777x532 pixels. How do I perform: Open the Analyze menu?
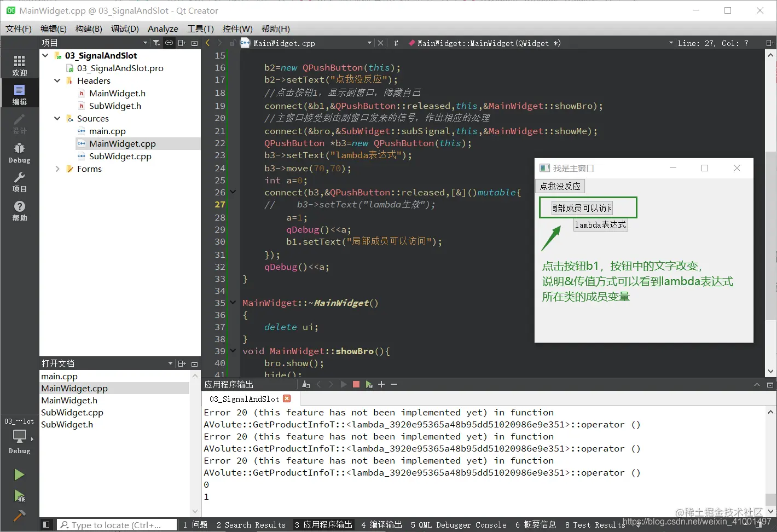click(163, 28)
